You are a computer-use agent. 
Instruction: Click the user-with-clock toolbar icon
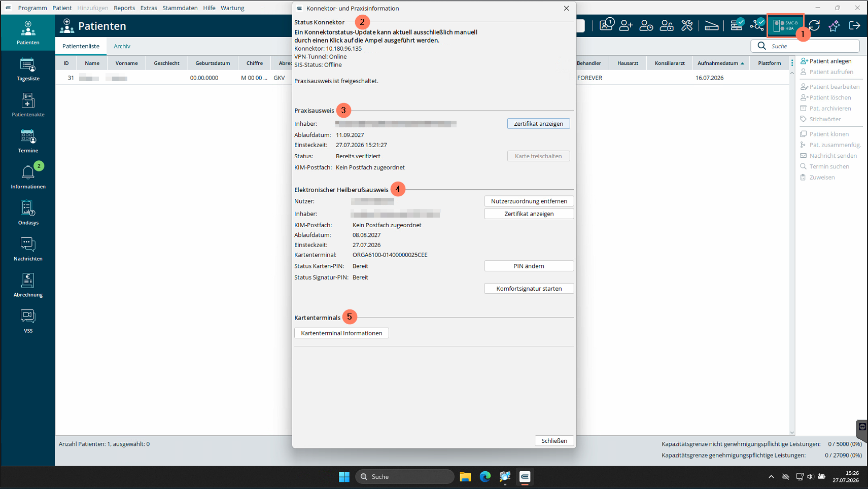click(646, 25)
